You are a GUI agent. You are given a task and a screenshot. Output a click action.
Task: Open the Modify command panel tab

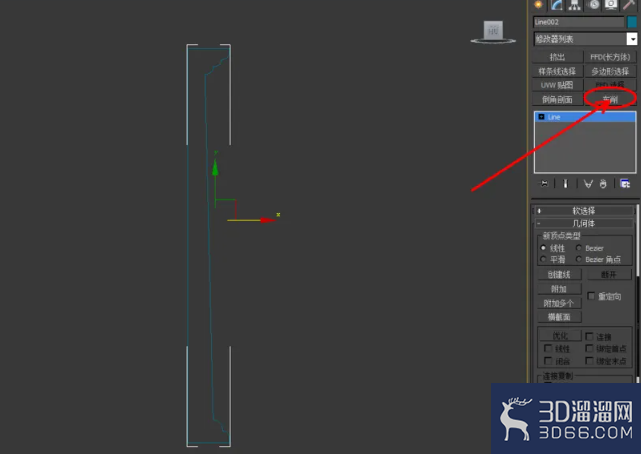556,4
